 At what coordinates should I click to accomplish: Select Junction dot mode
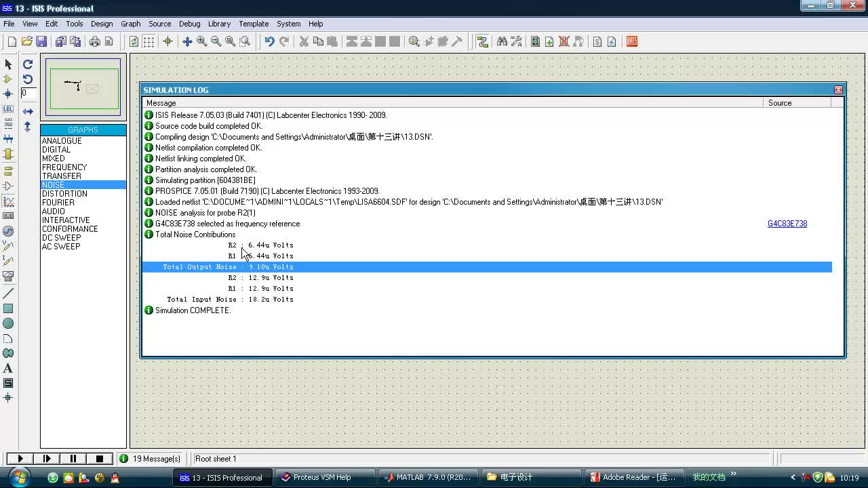pyautogui.click(x=8, y=94)
